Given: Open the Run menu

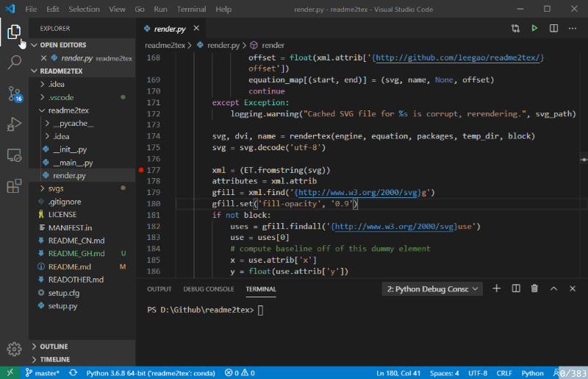Looking at the screenshot, I should [160, 9].
